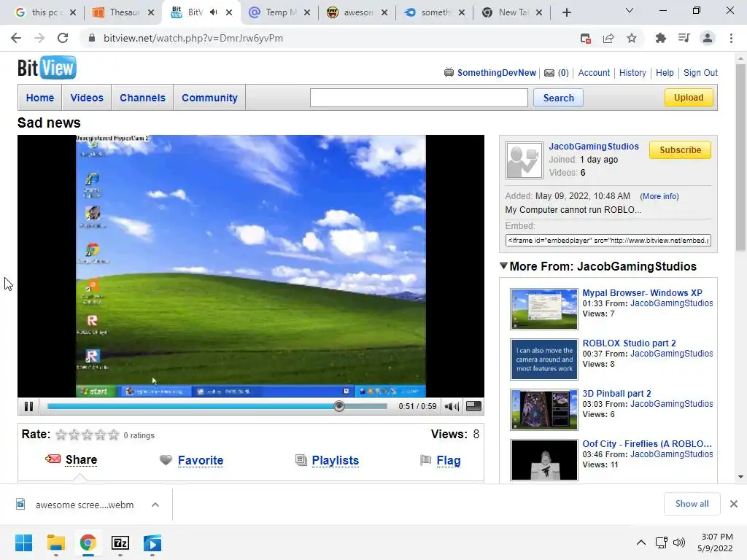Click the video progress bar handle

[x=338, y=406]
